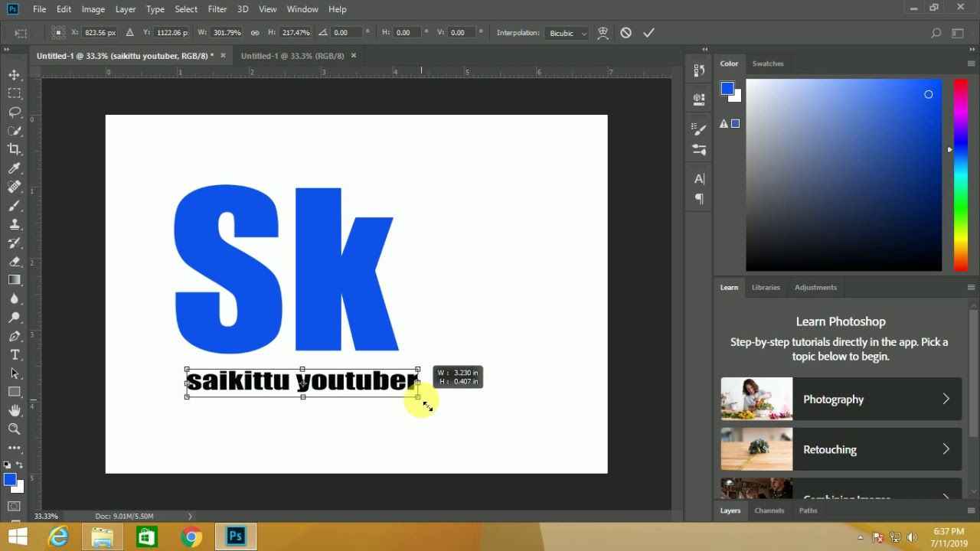The image size is (980, 551).
Task: Cancel the transform in the options bar
Action: pyautogui.click(x=626, y=33)
